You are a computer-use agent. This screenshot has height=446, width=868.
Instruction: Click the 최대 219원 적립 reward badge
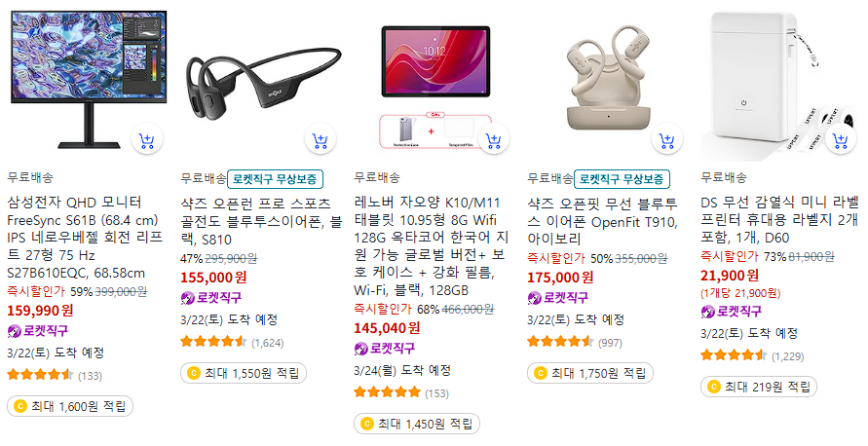coord(759,387)
